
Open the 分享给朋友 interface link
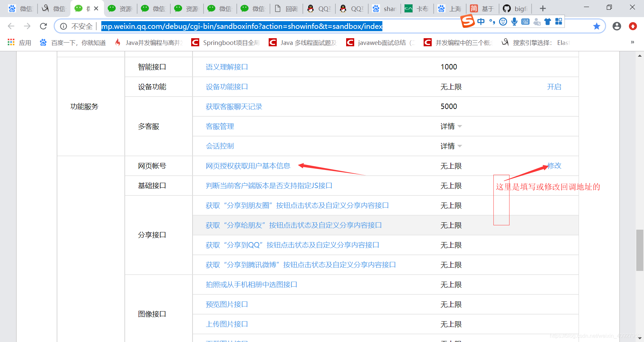point(294,225)
